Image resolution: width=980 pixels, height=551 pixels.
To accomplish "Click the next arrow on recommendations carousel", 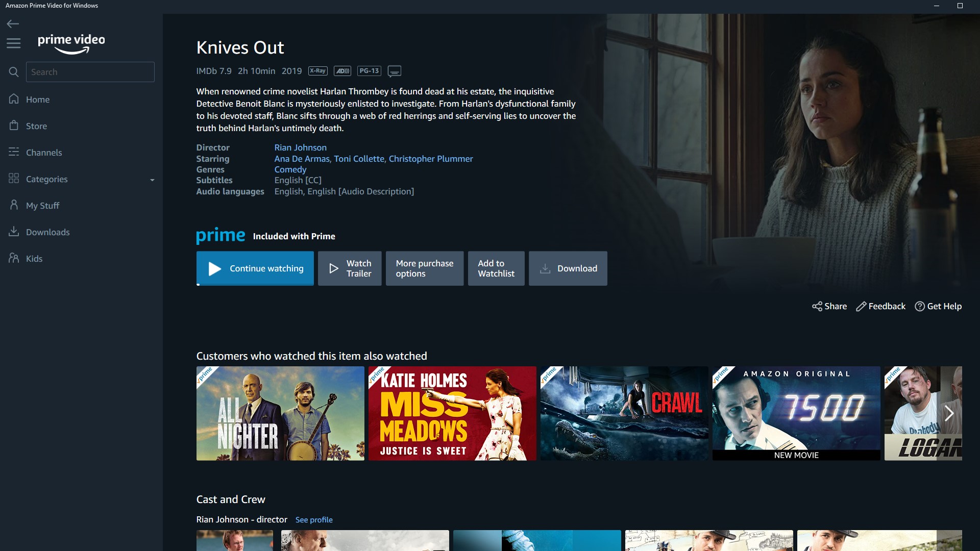I will pos(948,413).
